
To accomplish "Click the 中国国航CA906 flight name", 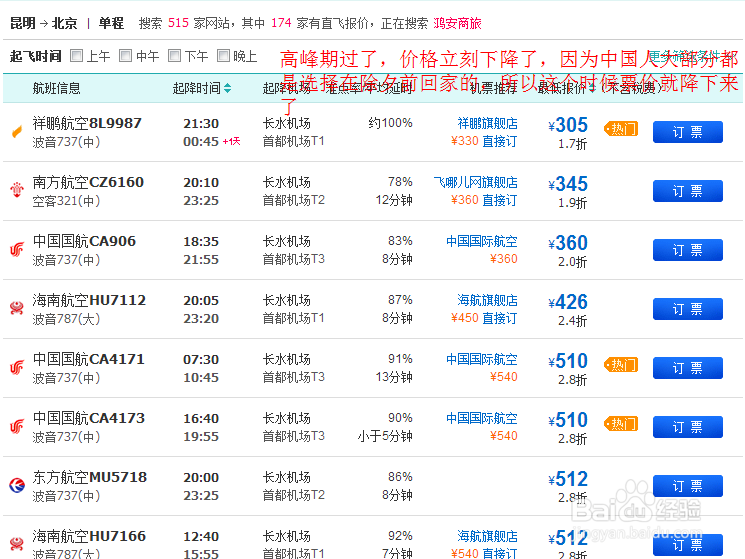I will pyautogui.click(x=84, y=241).
